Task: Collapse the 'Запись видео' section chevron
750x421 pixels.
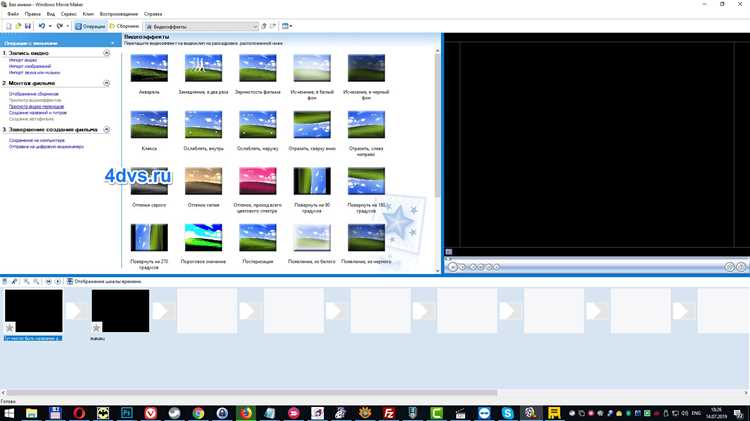Action: pyautogui.click(x=107, y=53)
